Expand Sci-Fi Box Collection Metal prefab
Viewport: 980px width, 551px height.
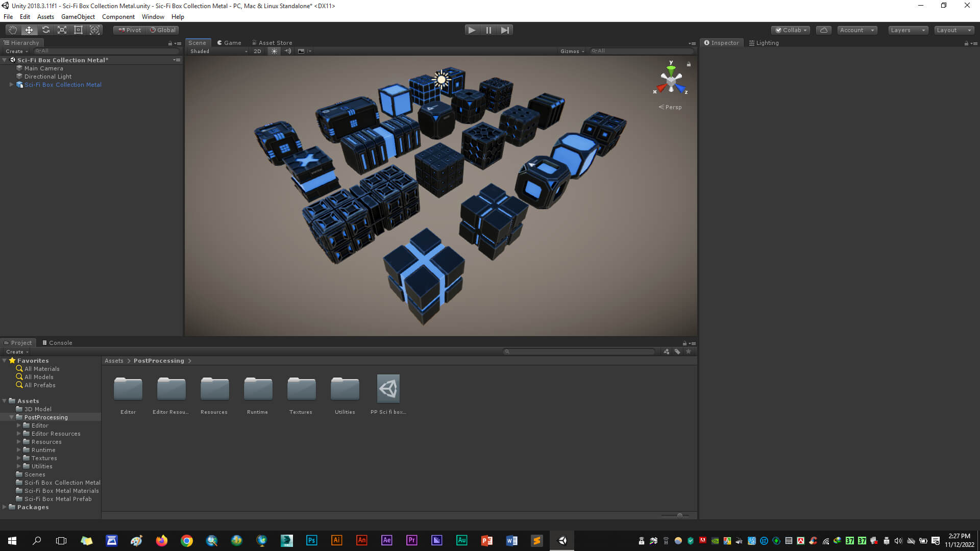pyautogui.click(x=11, y=85)
